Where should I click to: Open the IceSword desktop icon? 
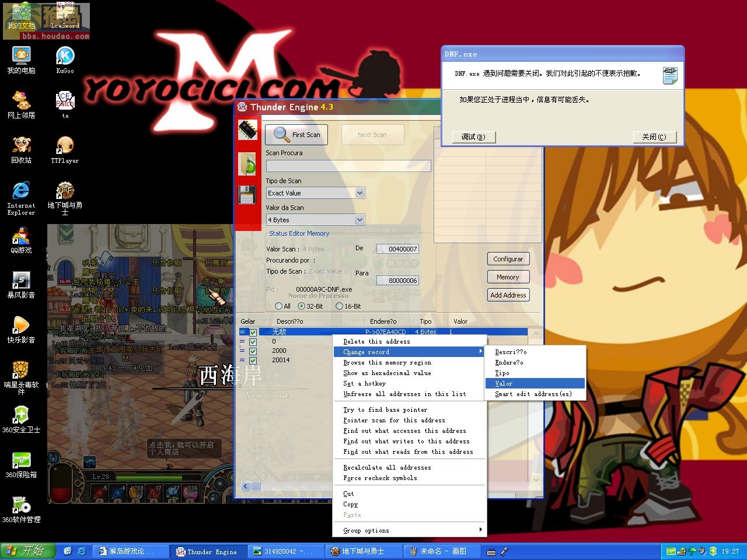coord(65,15)
